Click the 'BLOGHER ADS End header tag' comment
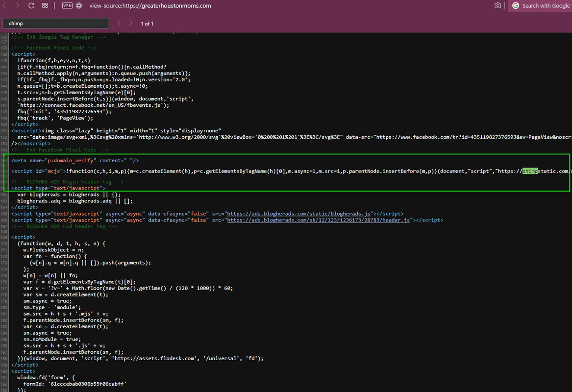The image size is (572, 392). pyautogui.click(x=64, y=226)
